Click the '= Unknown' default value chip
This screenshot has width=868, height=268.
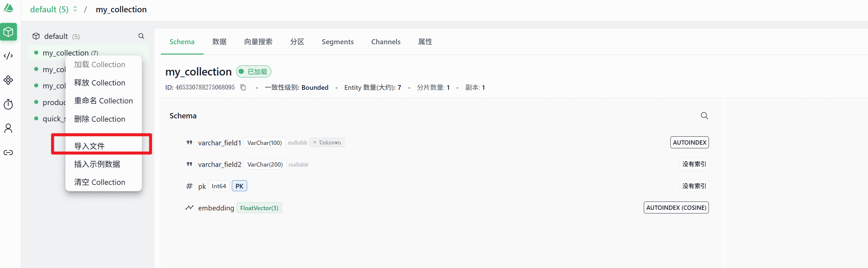[x=327, y=142]
